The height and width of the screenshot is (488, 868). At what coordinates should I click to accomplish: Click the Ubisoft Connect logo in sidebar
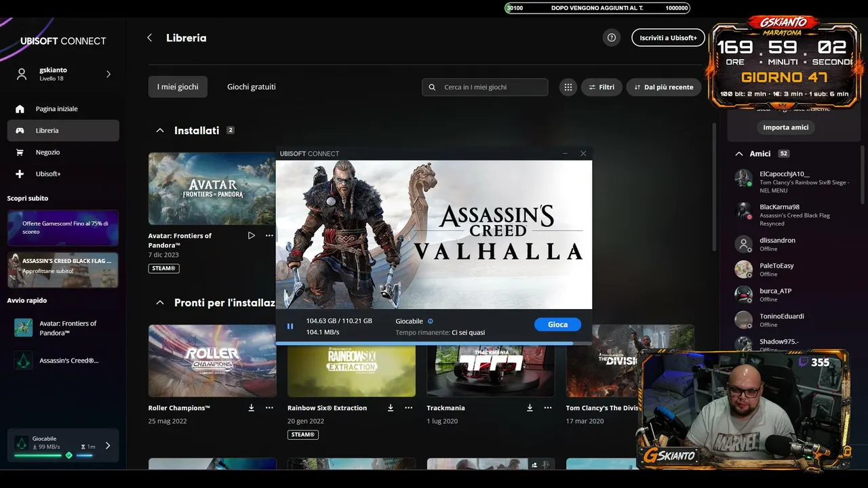[63, 41]
